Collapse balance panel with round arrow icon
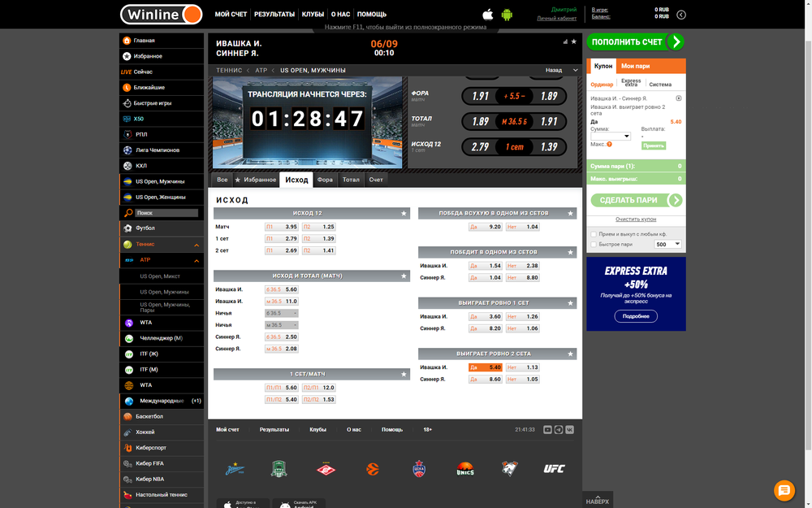 tap(681, 15)
